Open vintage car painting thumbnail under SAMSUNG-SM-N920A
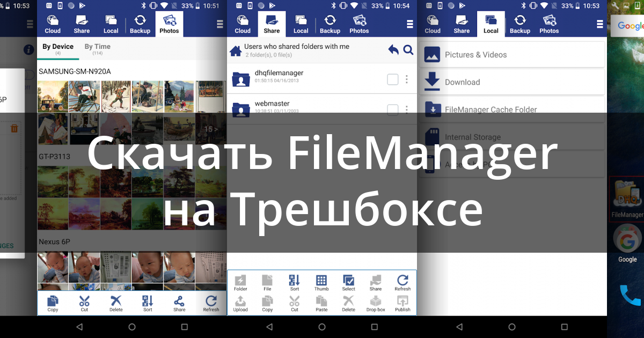Screen dimensions: 644x338 point(53,97)
